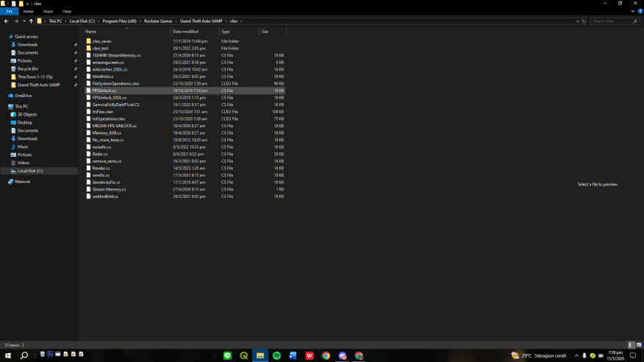Click the forward navigation arrow
644x362 pixels.
16,21
